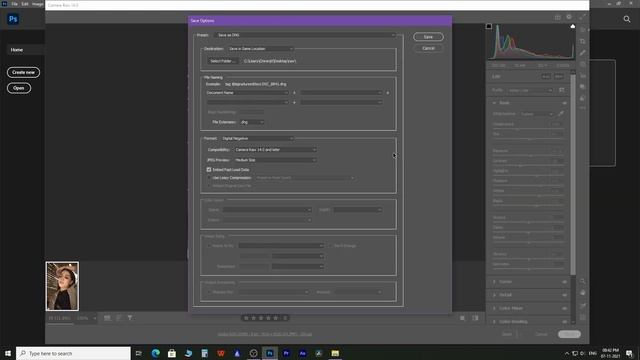Click the filmstrip filter funnel icon
This screenshot has width=640, height=360.
pyautogui.click(x=130, y=318)
